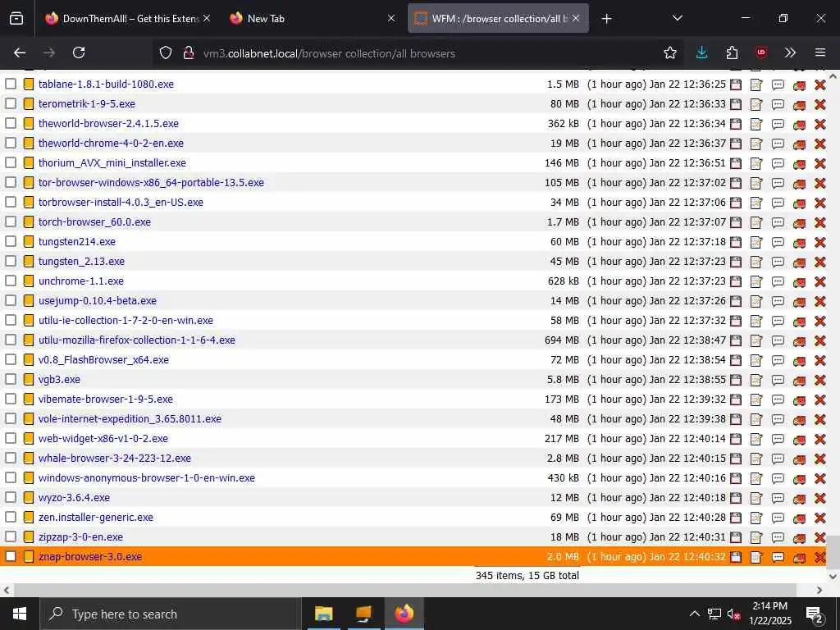Tick checkbox for tor-browser-windows-x86_64-portable-13.5.exe
Image resolution: width=840 pixels, height=630 pixels.
[x=11, y=183]
